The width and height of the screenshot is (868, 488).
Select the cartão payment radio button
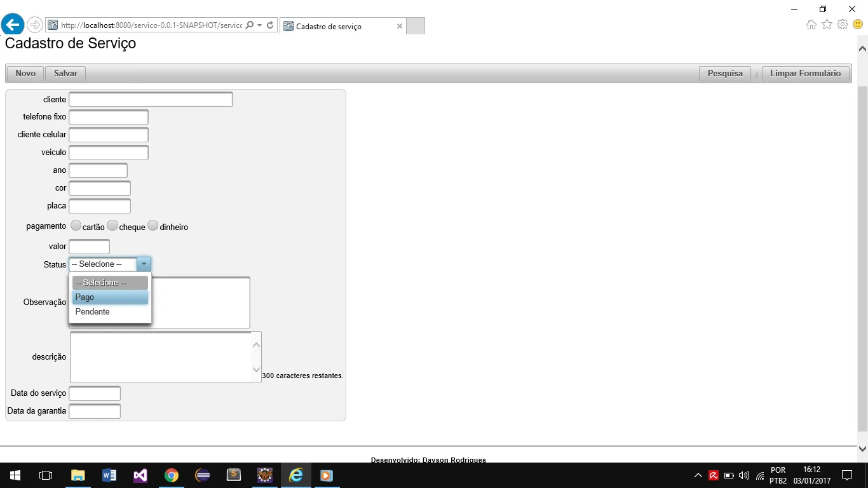pos(76,226)
